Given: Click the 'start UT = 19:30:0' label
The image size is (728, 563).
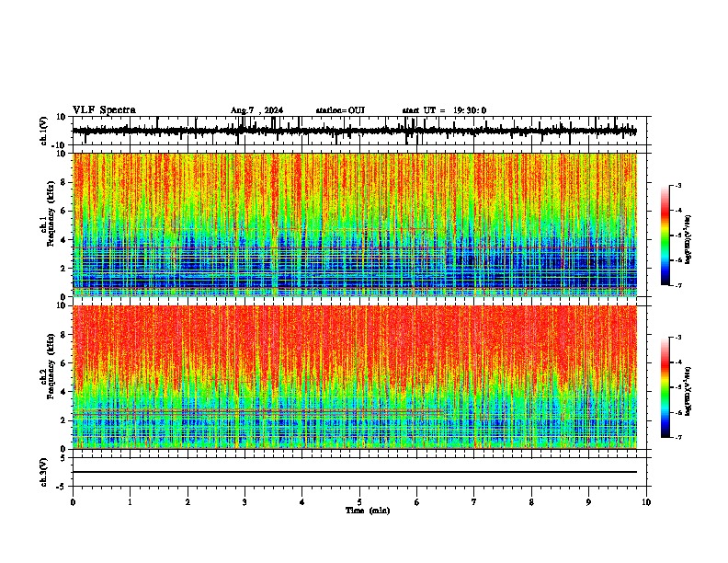Looking at the screenshot, I should tap(444, 110).
